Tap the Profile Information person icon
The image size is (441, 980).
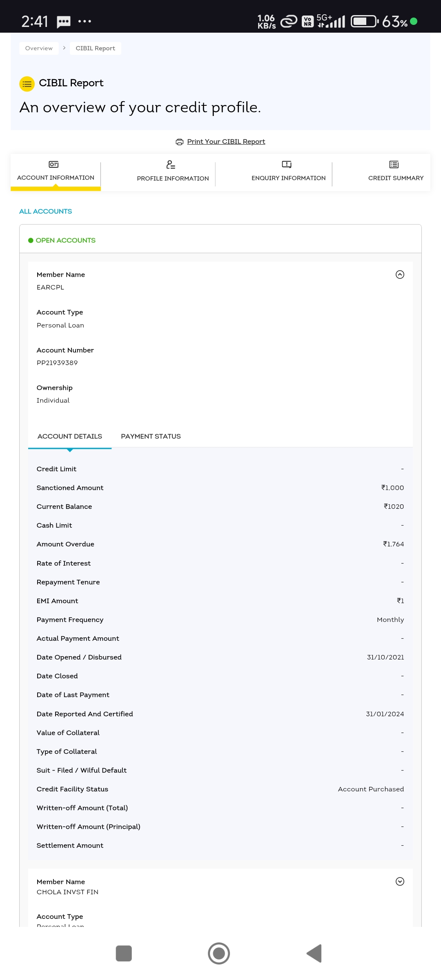[171, 165]
